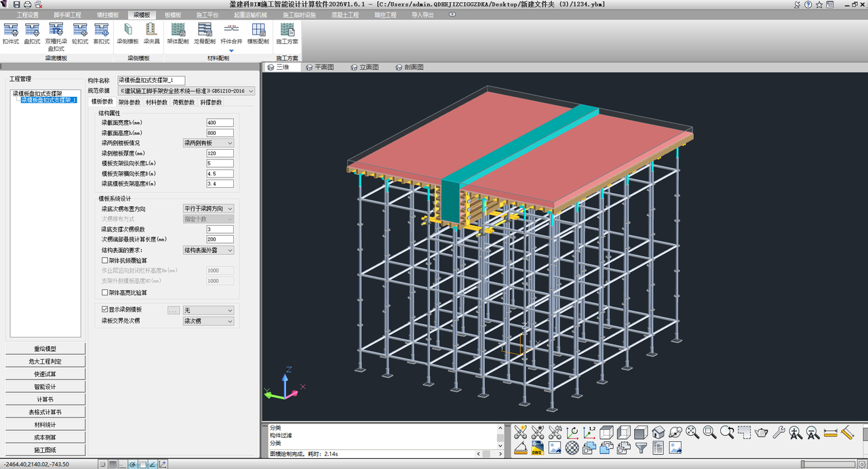868x469 pixels.
Task: Click the 智能设计 button
Action: tap(46, 386)
